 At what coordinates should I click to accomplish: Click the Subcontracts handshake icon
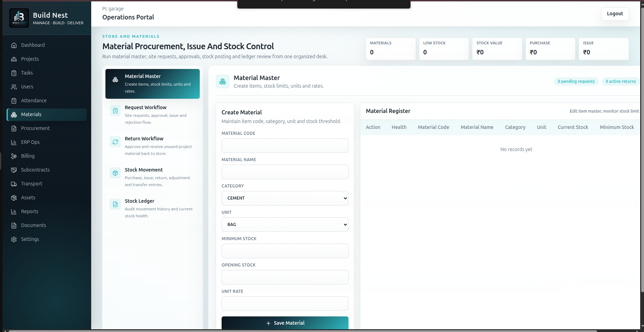tap(14, 170)
